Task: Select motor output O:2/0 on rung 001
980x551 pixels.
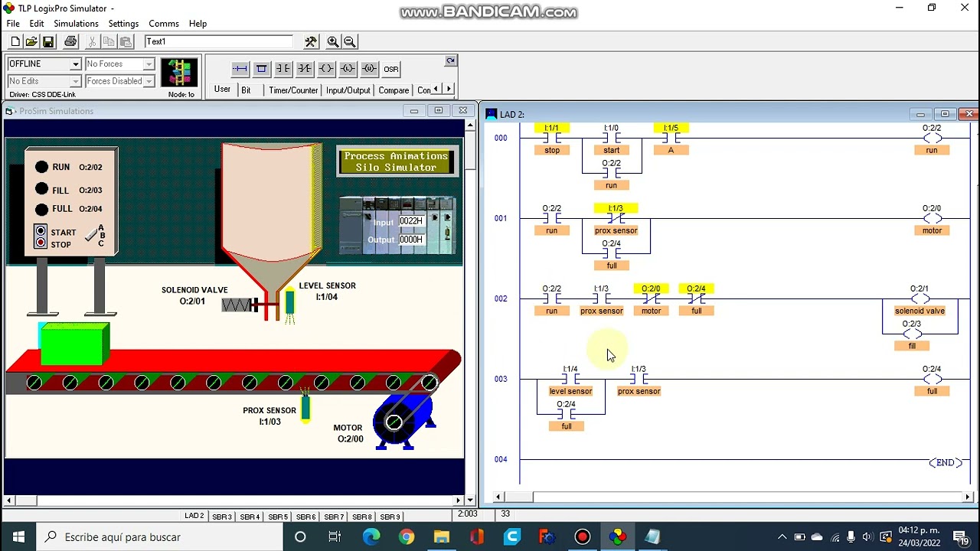Action: click(932, 219)
